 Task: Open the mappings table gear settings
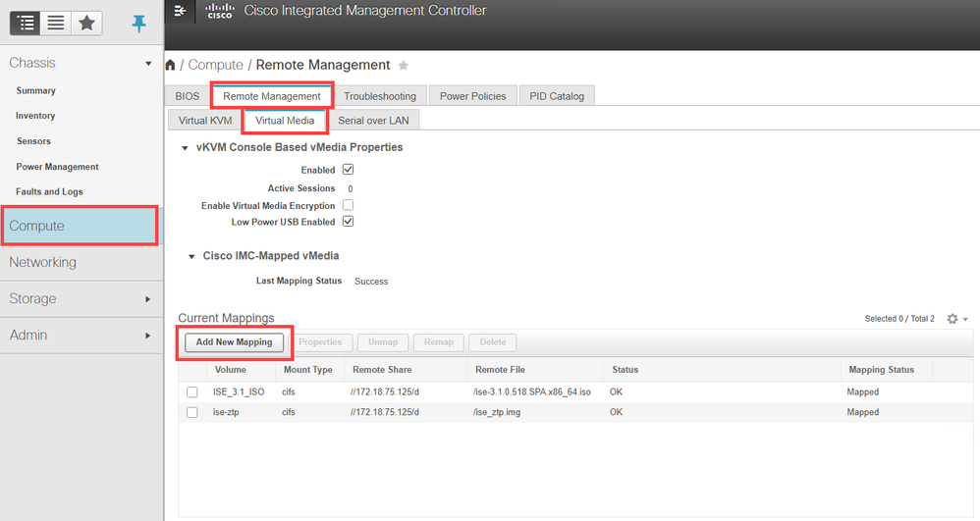(x=953, y=319)
